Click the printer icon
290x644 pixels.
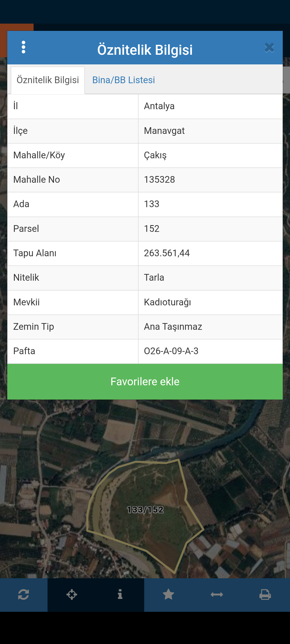tap(265, 595)
